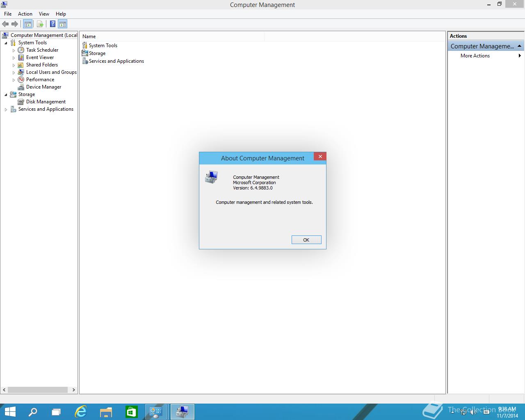The height and width of the screenshot is (420, 525).
Task: Collapse the Storage tree node
Action: coord(6,95)
